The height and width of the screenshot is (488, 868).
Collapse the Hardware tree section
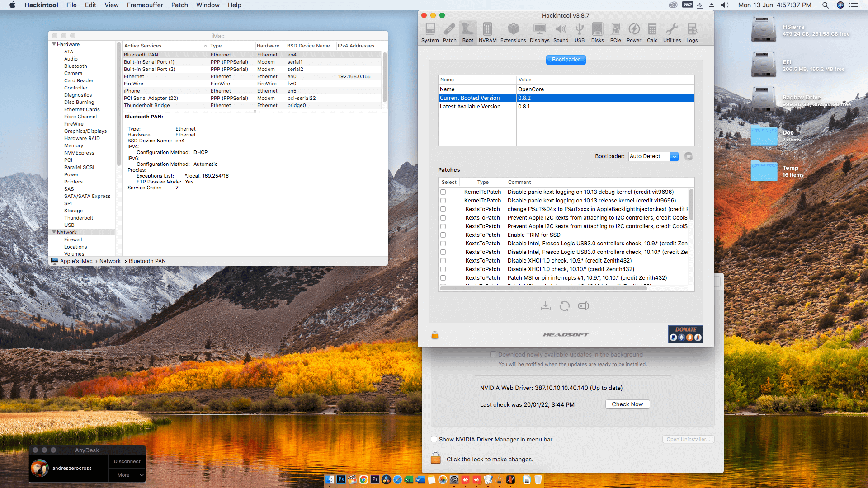coord(54,44)
